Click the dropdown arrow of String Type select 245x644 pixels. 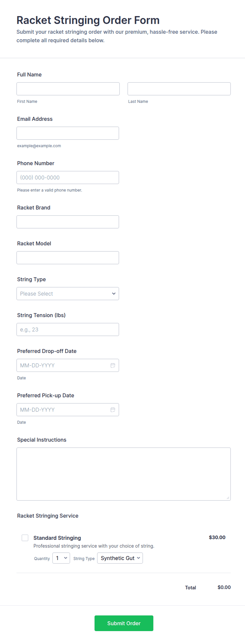pyautogui.click(x=114, y=293)
